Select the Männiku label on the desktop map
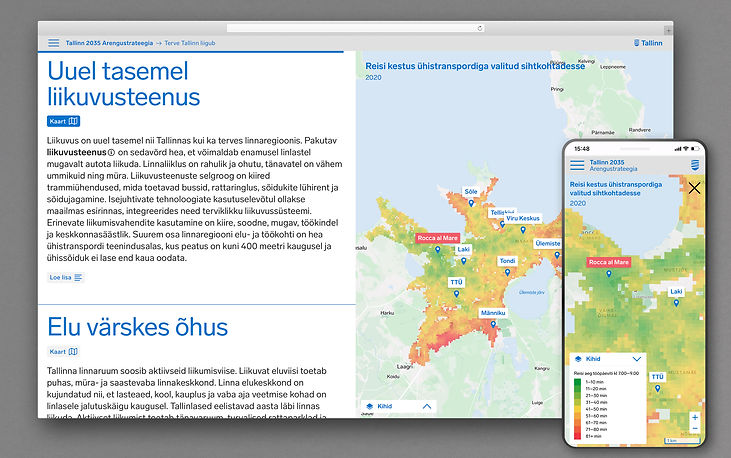 click(x=493, y=313)
